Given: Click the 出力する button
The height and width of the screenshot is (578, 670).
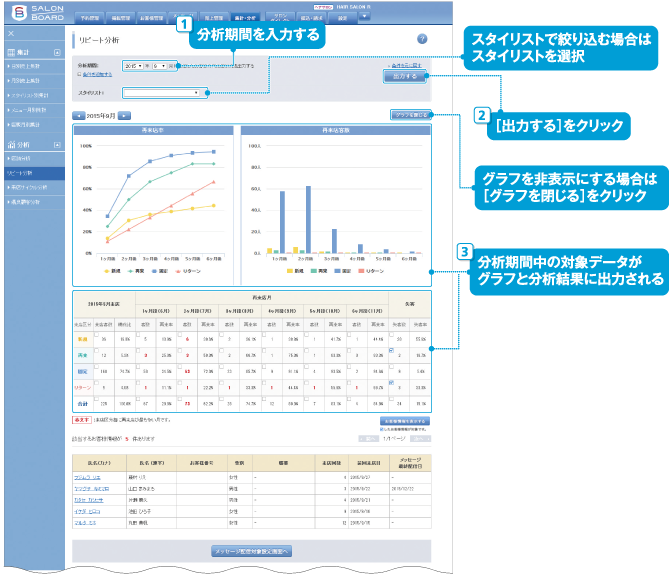Looking at the screenshot, I should (405, 76).
